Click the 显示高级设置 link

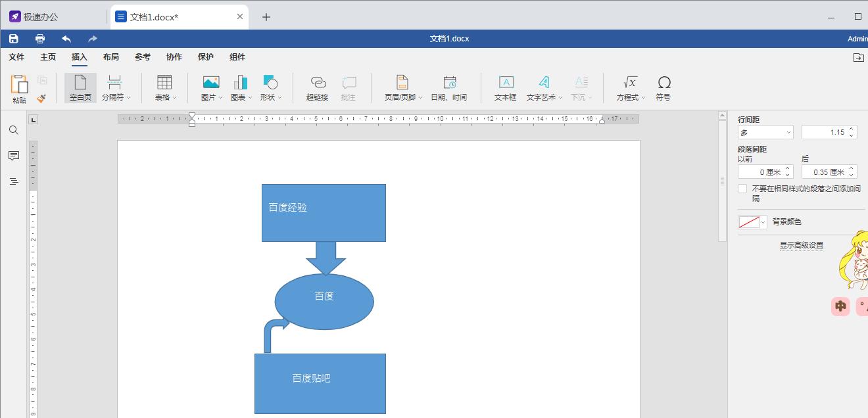pyautogui.click(x=801, y=244)
